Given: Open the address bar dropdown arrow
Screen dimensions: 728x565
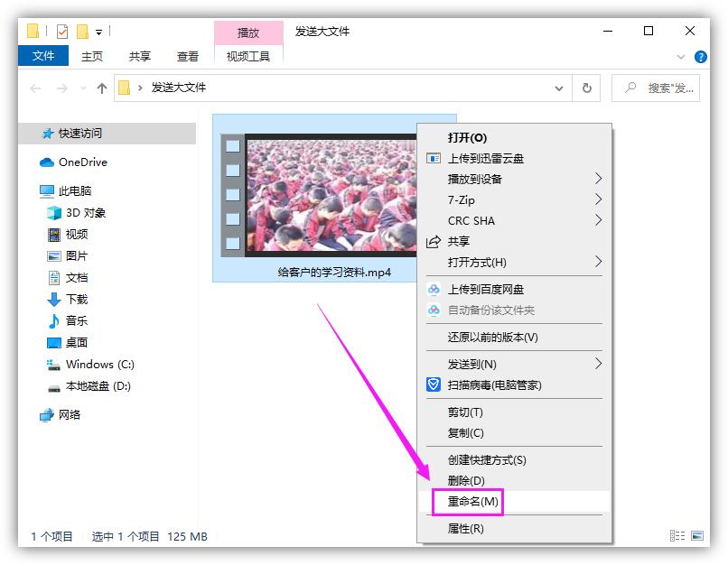Looking at the screenshot, I should [559, 88].
